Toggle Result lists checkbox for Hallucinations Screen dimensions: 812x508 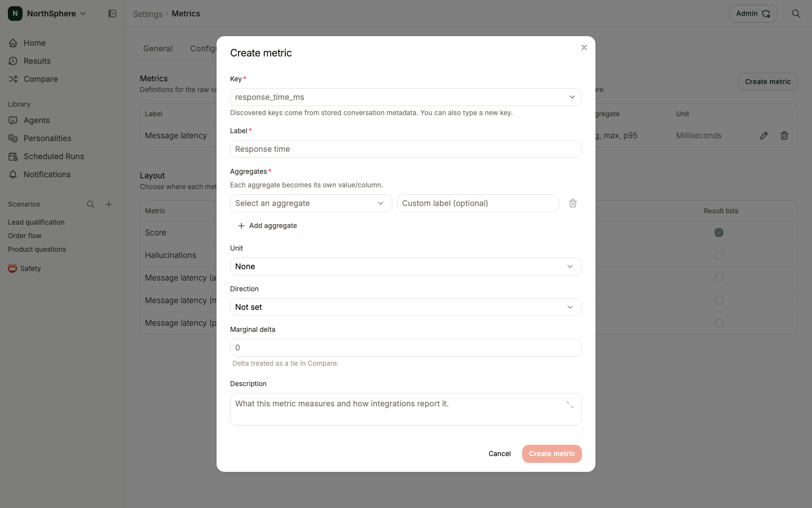719,255
